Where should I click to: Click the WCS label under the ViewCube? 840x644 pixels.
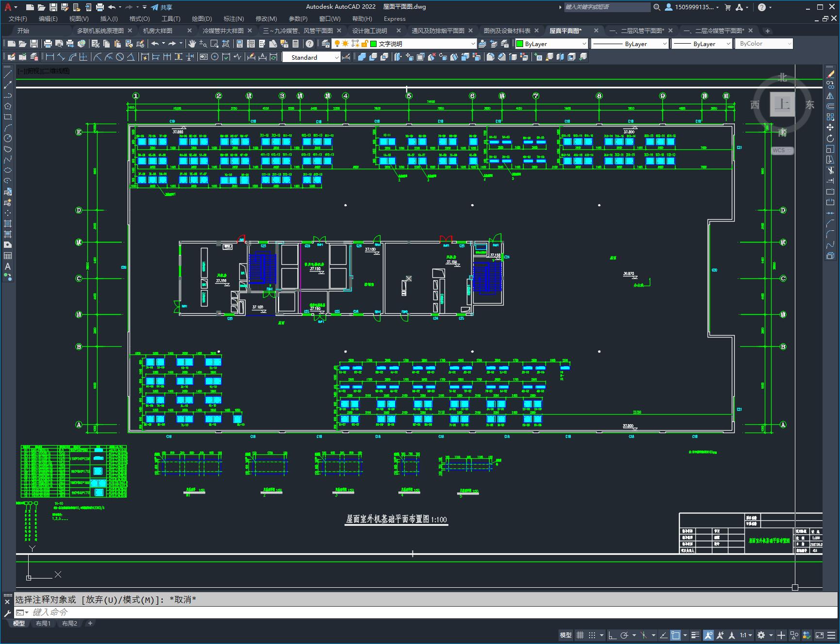coord(782,150)
